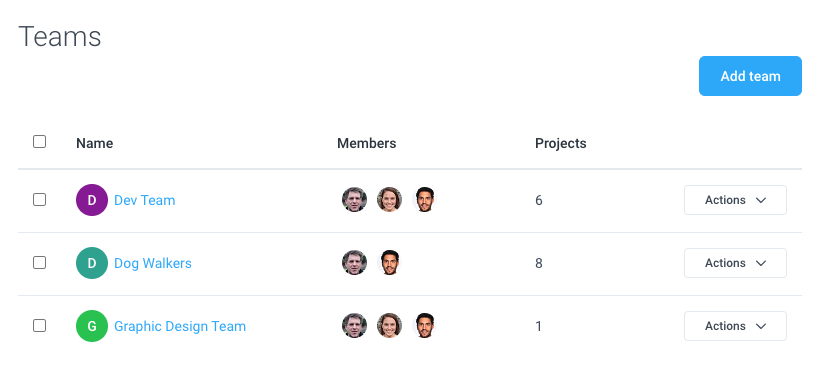The height and width of the screenshot is (375, 819).
Task: Check the Dev Team row checkbox
Action: [x=40, y=200]
